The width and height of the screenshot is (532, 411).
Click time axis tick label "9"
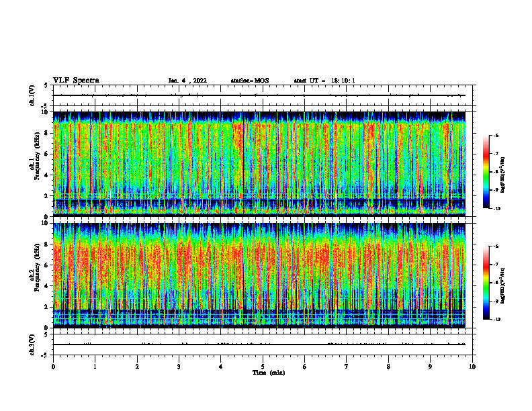click(430, 367)
